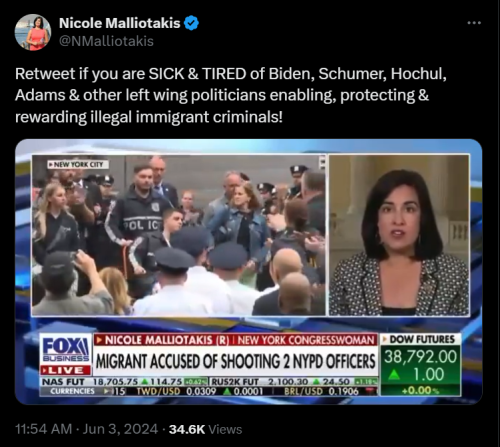The width and height of the screenshot is (500, 447).
Task: Click Nicole Malliotakis profile avatar
Action: 33,32
